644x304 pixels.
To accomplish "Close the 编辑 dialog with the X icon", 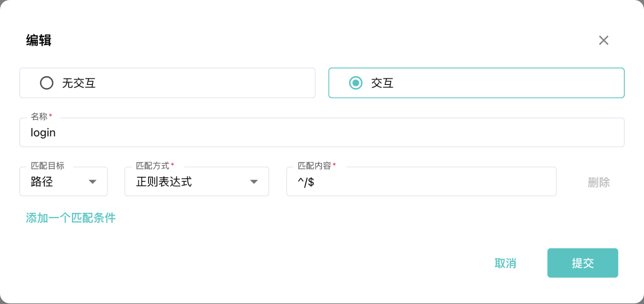I will pos(604,40).
